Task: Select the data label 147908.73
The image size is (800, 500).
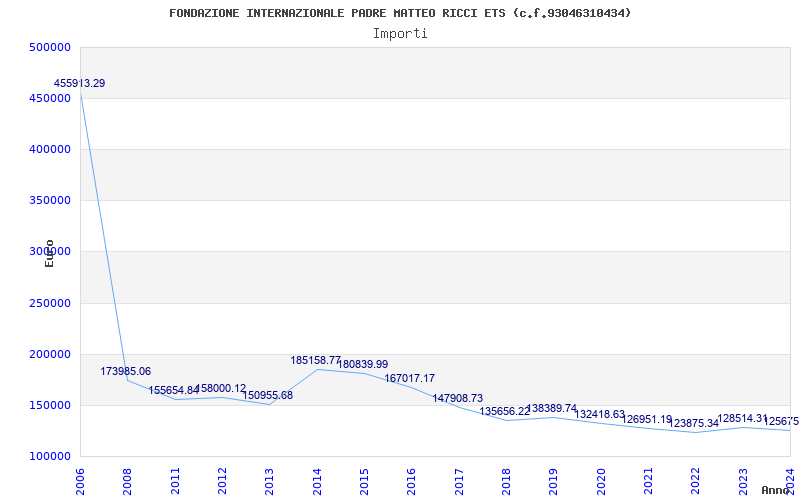Action: (458, 398)
